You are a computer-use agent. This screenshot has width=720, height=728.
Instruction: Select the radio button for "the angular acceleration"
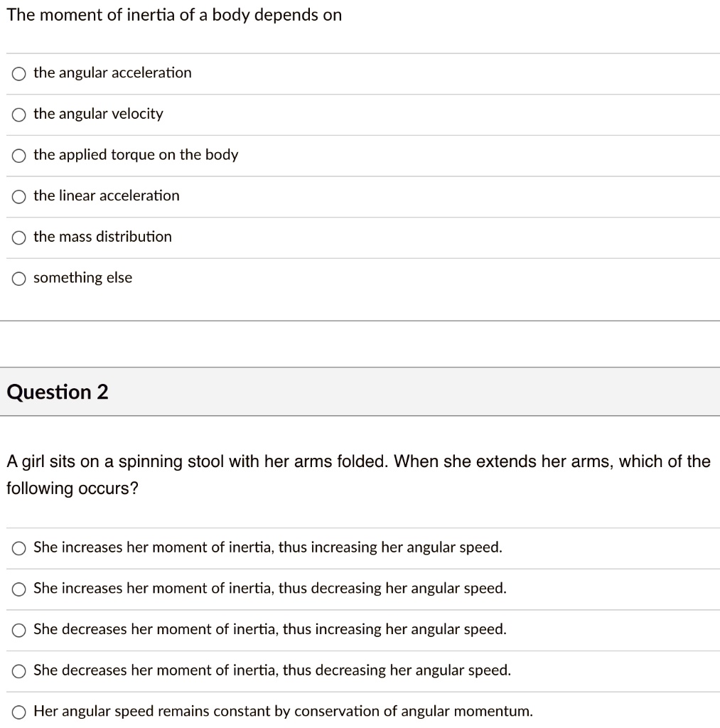18,73
